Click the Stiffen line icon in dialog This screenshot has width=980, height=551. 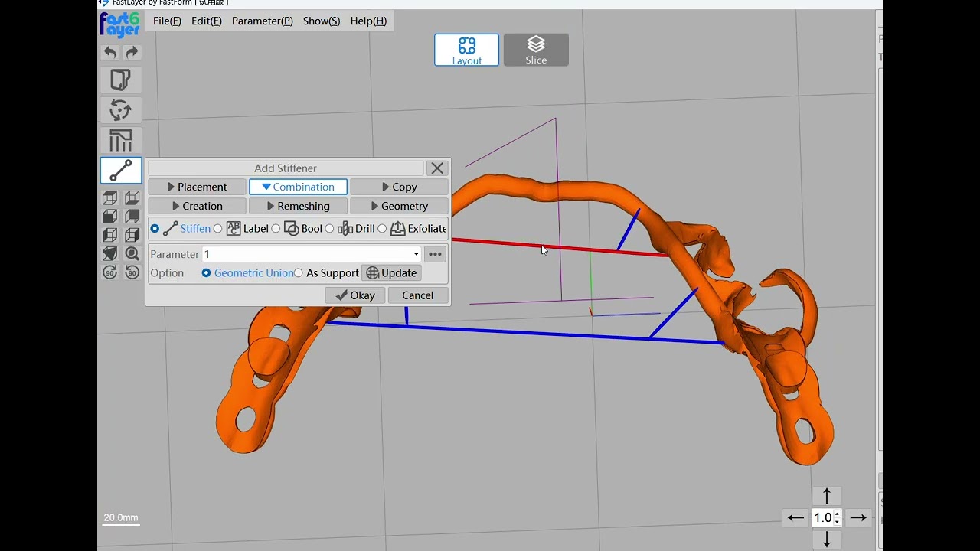click(170, 228)
